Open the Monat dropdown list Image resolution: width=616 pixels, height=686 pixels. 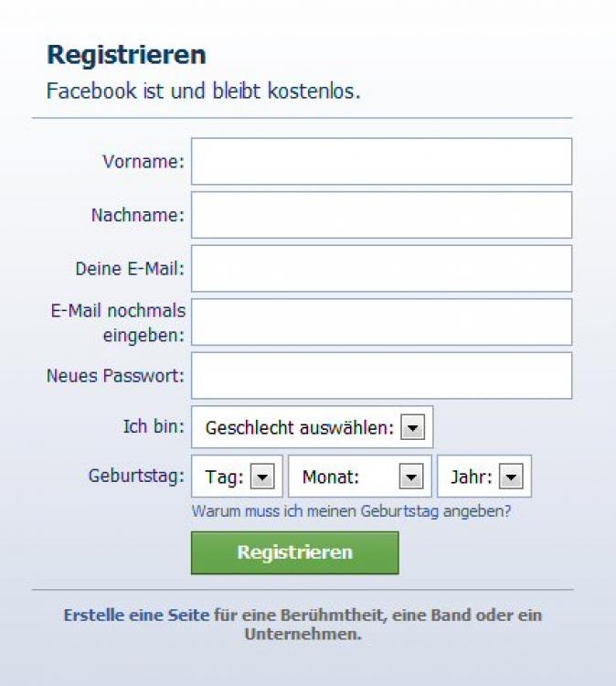359,477
